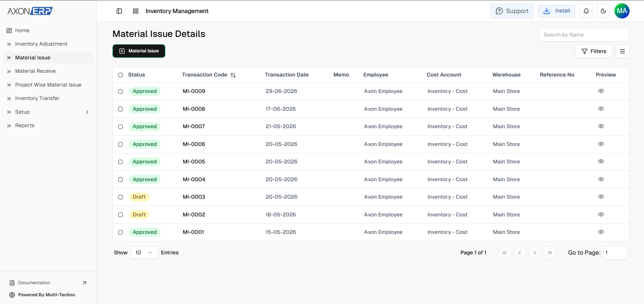This screenshot has width=644, height=304.
Task: Check the MI-0005 row checkbox
Action: (121, 162)
